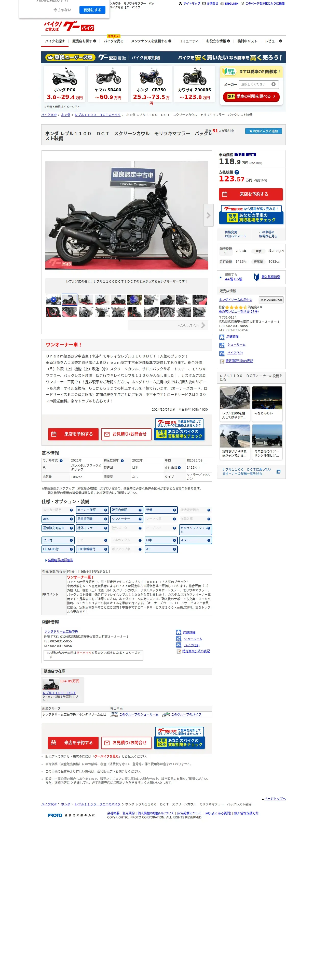Viewport: 327px width, 980px height.
Task: Click the 特定商取引法 notepad icon in sidebar
Action: (x=222, y=361)
